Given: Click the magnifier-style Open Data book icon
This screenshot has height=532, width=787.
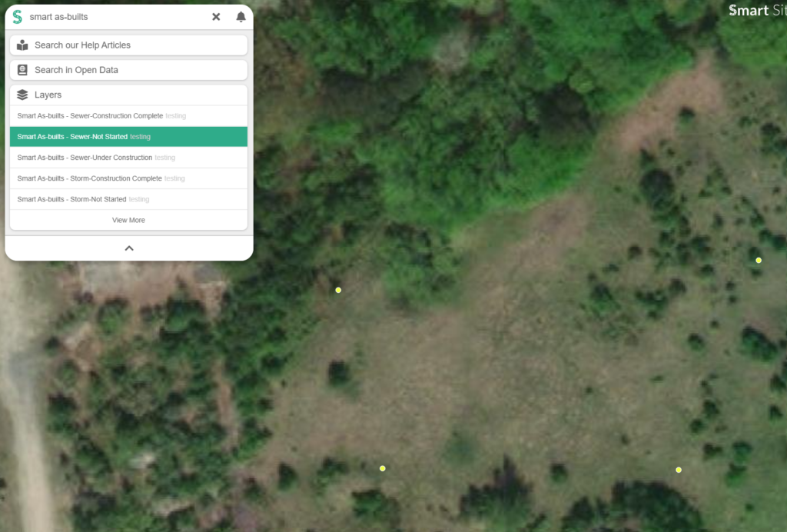Looking at the screenshot, I should tap(22, 69).
